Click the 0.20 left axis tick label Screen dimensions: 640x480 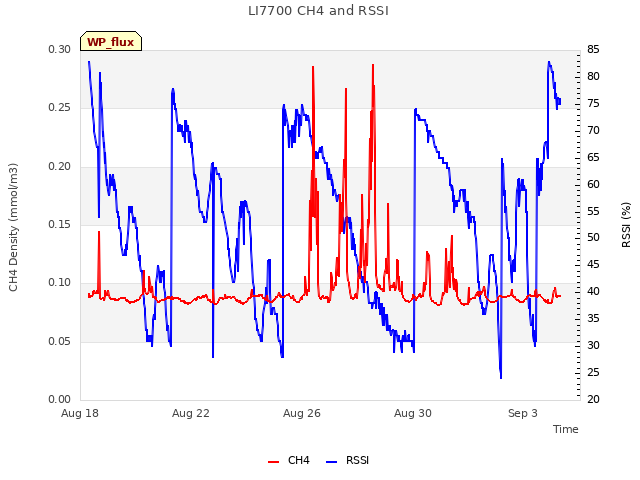[x=60, y=166]
